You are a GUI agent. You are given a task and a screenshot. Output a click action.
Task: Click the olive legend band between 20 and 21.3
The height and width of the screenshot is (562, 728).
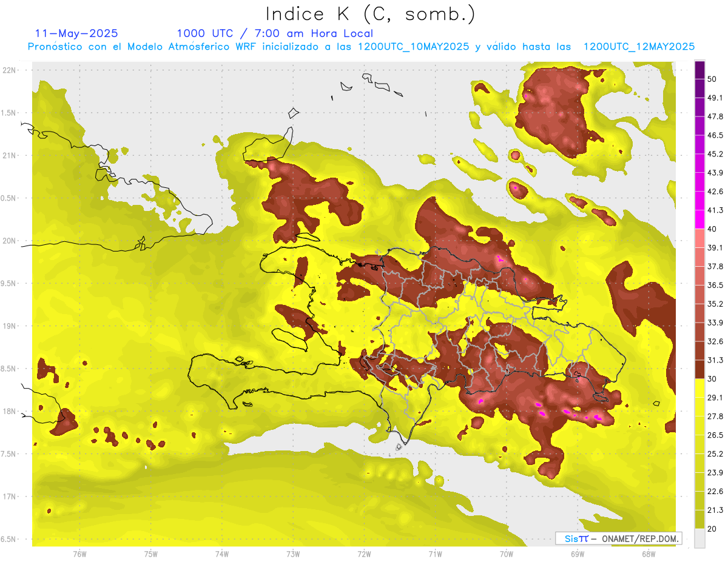699,520
